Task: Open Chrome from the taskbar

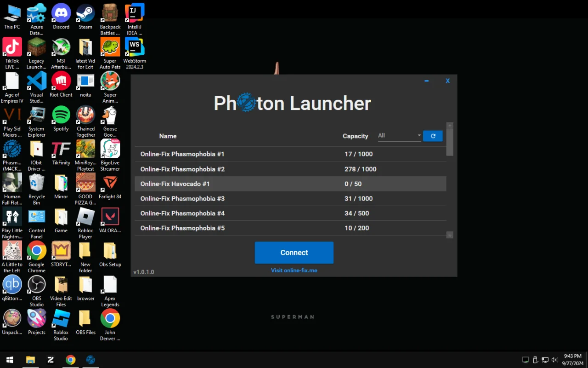Action: click(70, 360)
